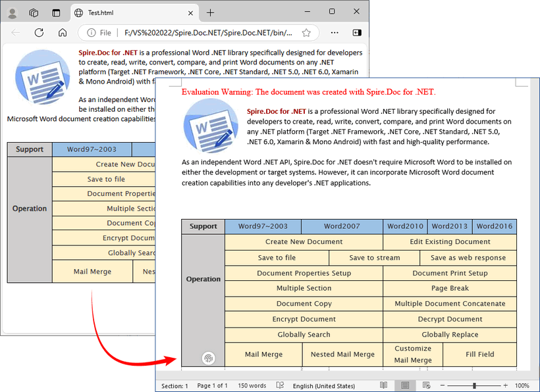Switch to Read Mode in the status bar
The image size is (540, 392).
tap(383, 385)
